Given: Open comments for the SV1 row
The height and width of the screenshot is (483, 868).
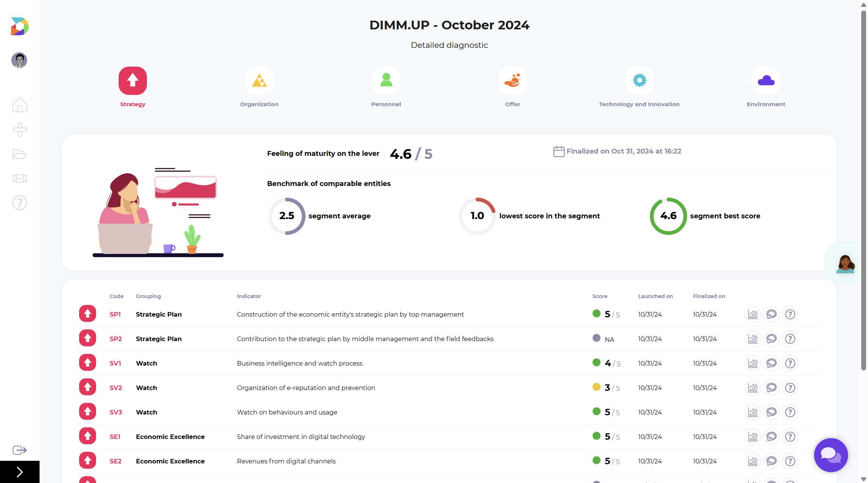Looking at the screenshot, I should (x=771, y=363).
